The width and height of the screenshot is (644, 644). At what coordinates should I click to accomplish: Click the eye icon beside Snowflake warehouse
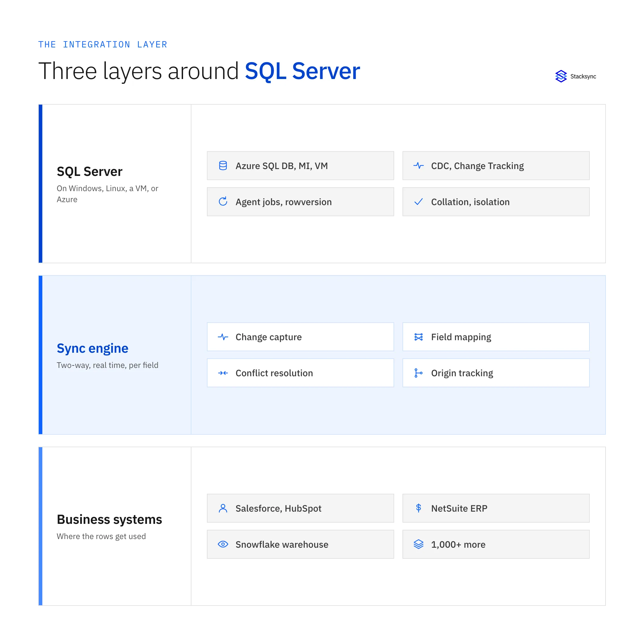tap(223, 544)
